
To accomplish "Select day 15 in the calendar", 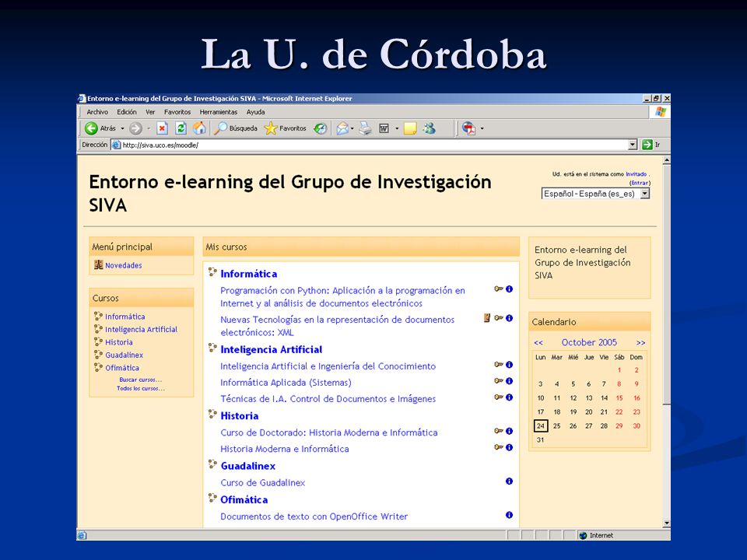I will click(619, 397).
